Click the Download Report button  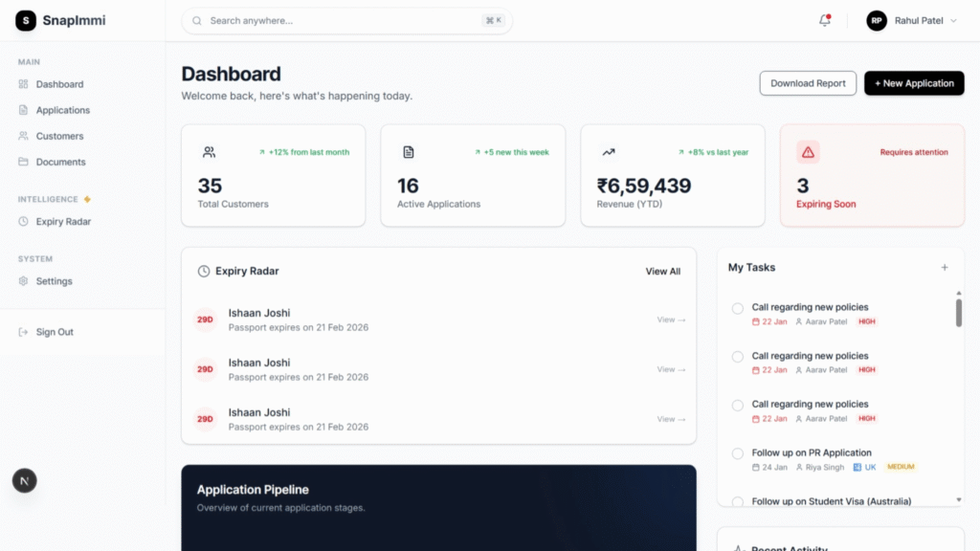[x=808, y=83]
